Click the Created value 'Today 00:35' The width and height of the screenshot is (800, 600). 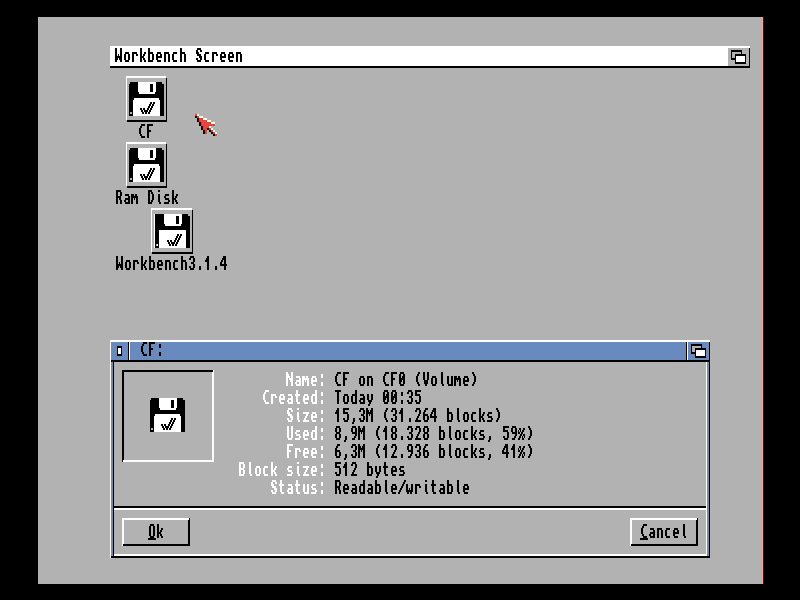click(x=377, y=398)
